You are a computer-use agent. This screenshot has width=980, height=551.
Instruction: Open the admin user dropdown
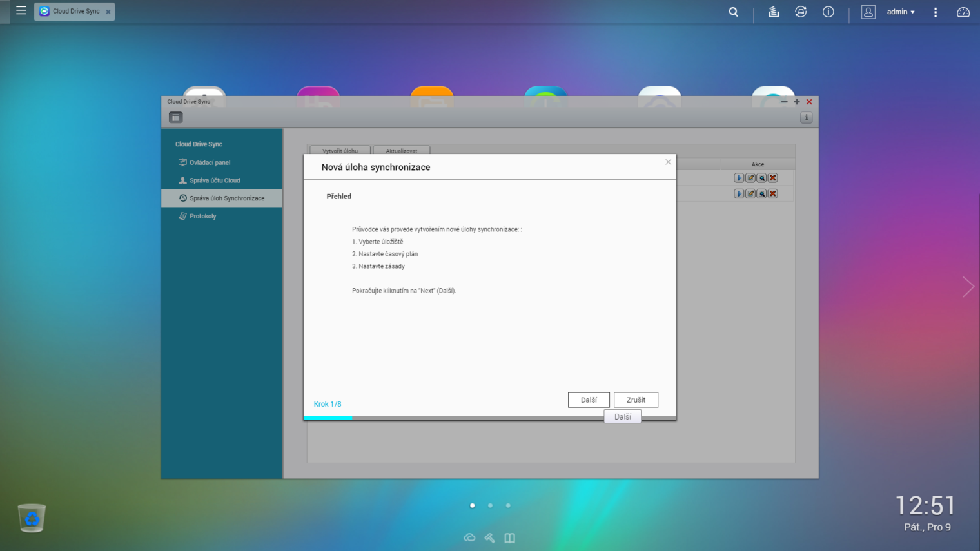point(901,12)
